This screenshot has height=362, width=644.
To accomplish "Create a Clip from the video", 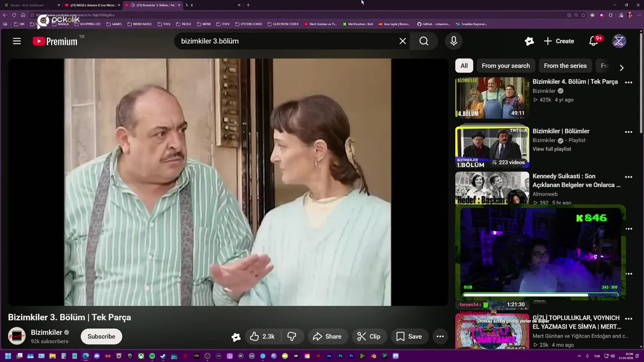I will pyautogui.click(x=369, y=336).
